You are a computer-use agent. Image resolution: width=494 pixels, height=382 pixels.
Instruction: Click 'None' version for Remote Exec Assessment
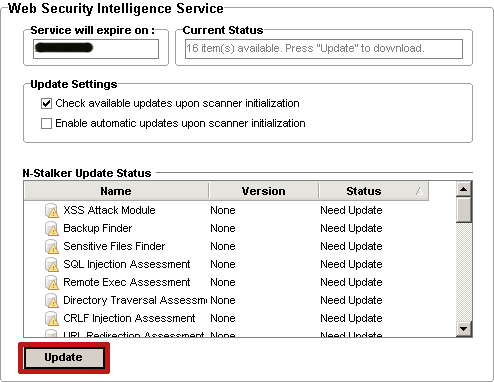click(x=223, y=282)
